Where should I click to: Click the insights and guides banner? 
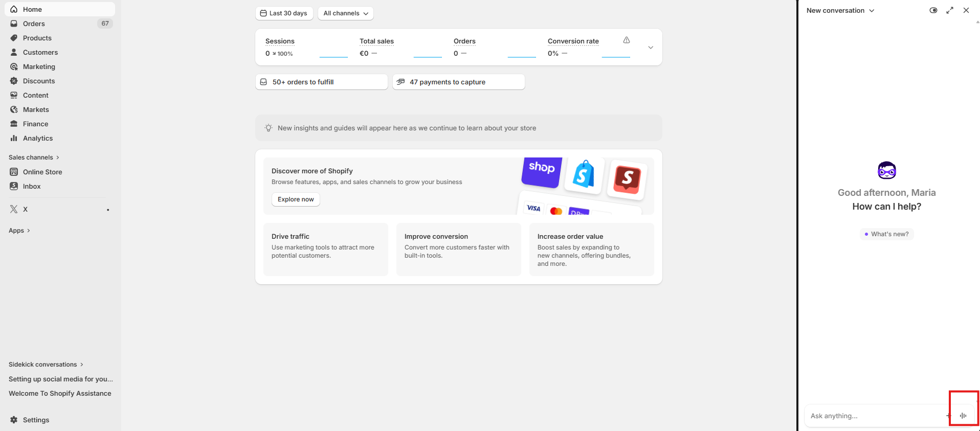(x=459, y=128)
